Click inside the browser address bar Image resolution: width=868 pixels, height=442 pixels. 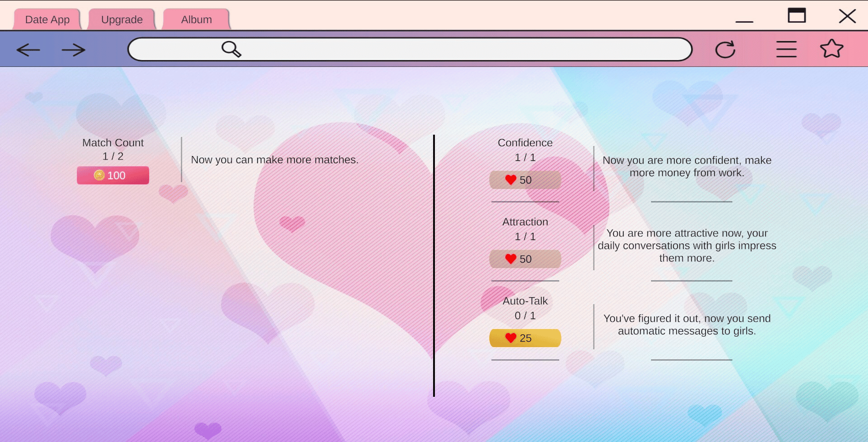[452, 49]
